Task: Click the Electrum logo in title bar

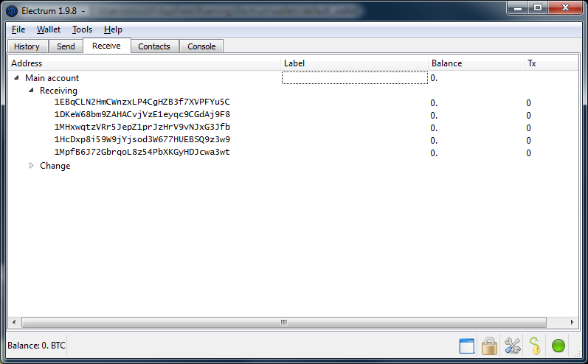Action: [12, 11]
